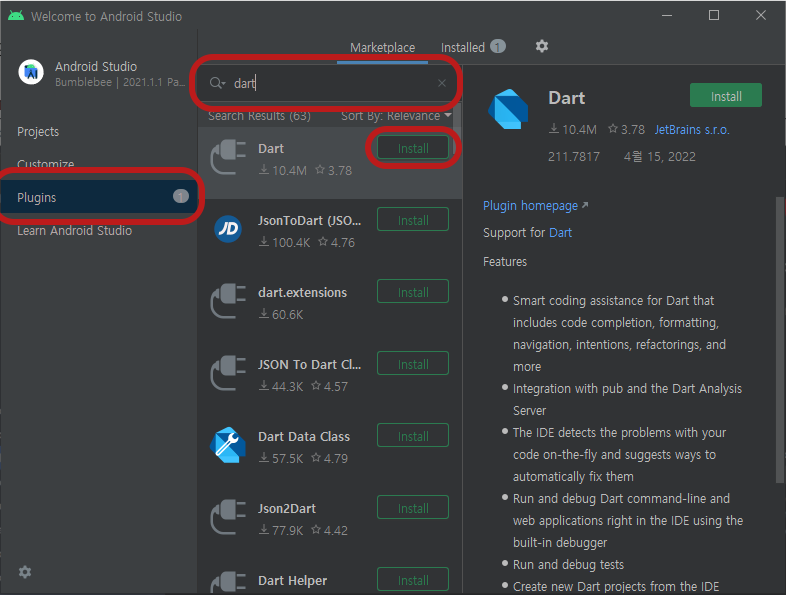This screenshot has width=786, height=595.
Task: Click the version number 211.7817
Action: (x=573, y=157)
